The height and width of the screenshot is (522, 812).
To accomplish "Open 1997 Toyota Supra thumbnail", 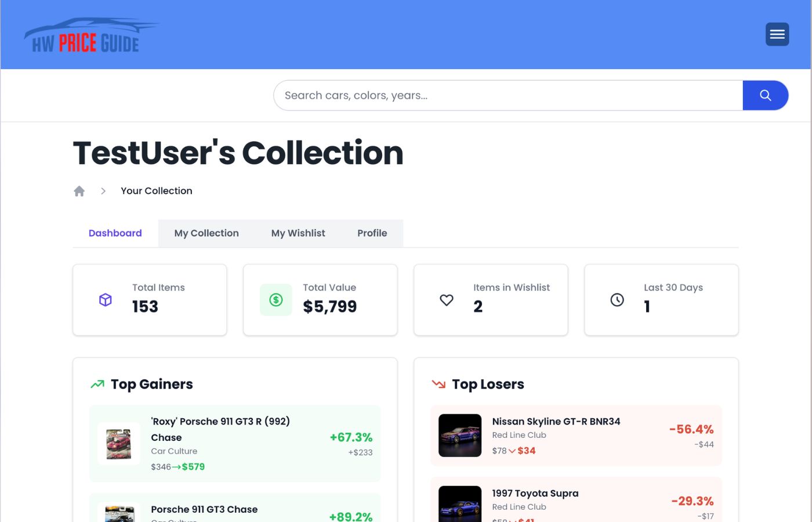I will [x=460, y=504].
